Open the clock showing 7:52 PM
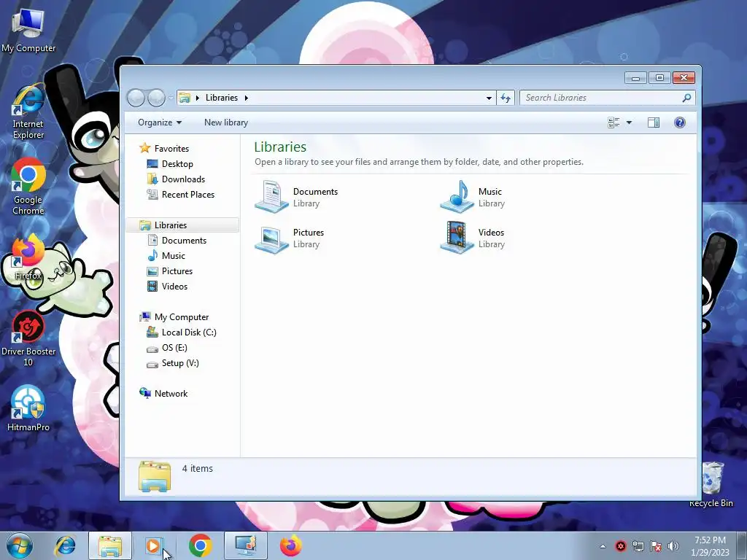 [x=710, y=546]
